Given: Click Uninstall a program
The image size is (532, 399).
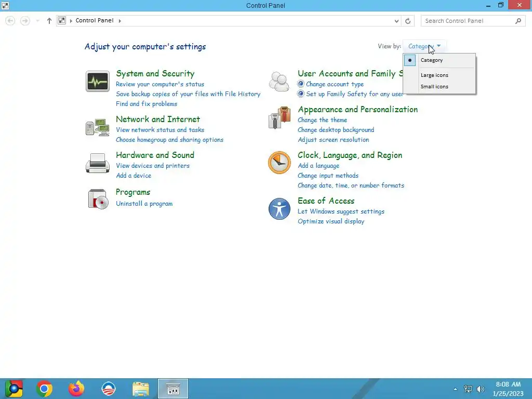Looking at the screenshot, I should (144, 204).
